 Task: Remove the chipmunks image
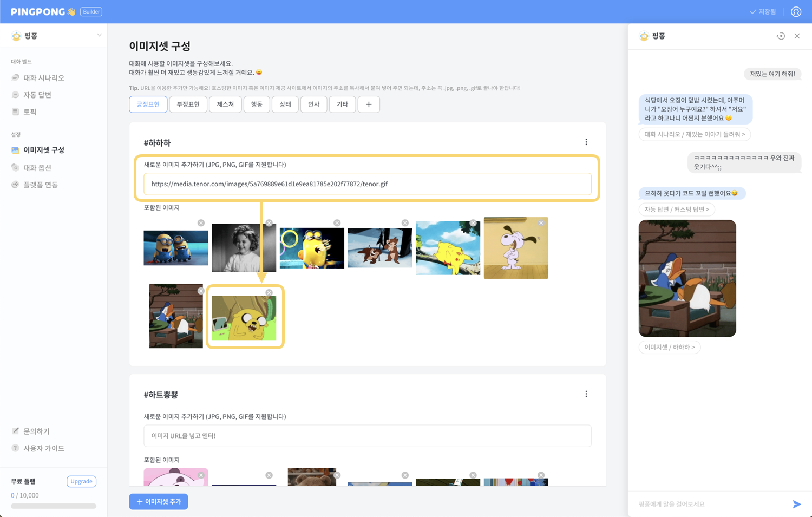point(405,223)
